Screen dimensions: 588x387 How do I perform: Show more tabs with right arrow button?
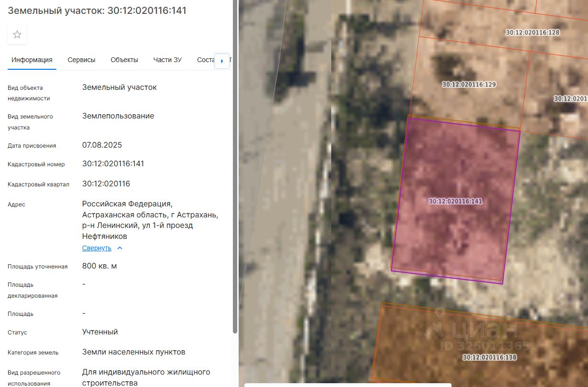click(x=222, y=61)
